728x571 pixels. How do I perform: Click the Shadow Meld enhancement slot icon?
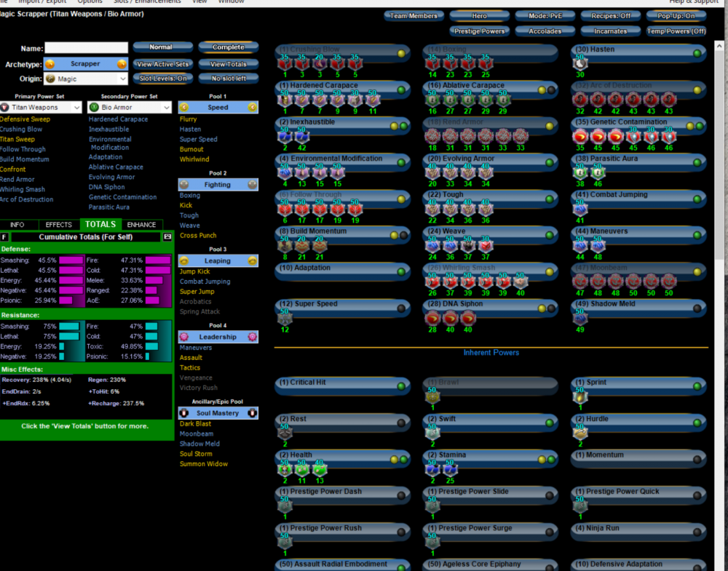pyautogui.click(x=580, y=319)
